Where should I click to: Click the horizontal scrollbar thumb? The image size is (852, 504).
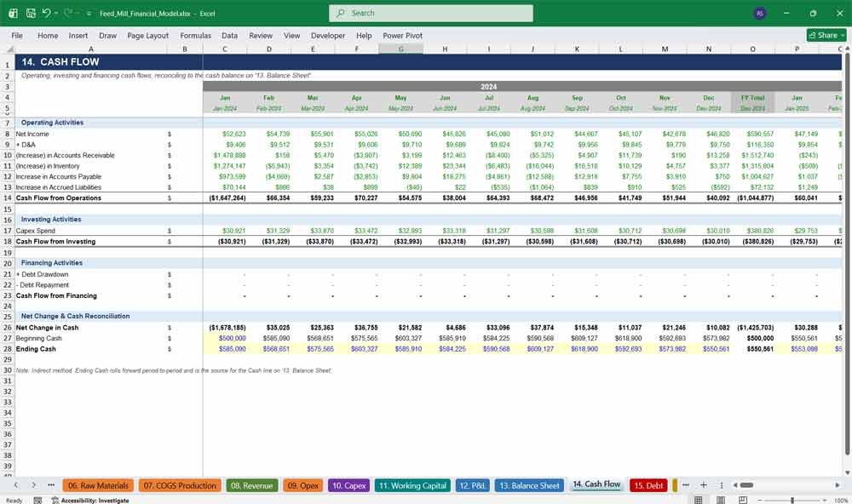click(x=747, y=485)
